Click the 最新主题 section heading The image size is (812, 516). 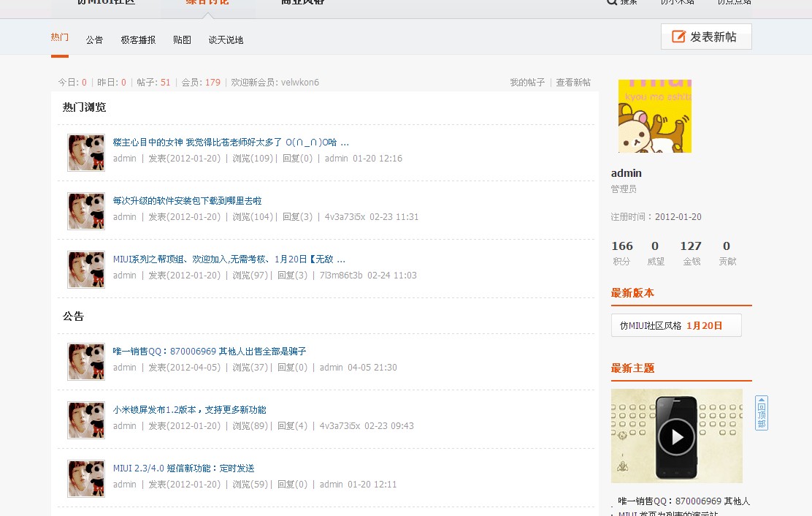[632, 368]
